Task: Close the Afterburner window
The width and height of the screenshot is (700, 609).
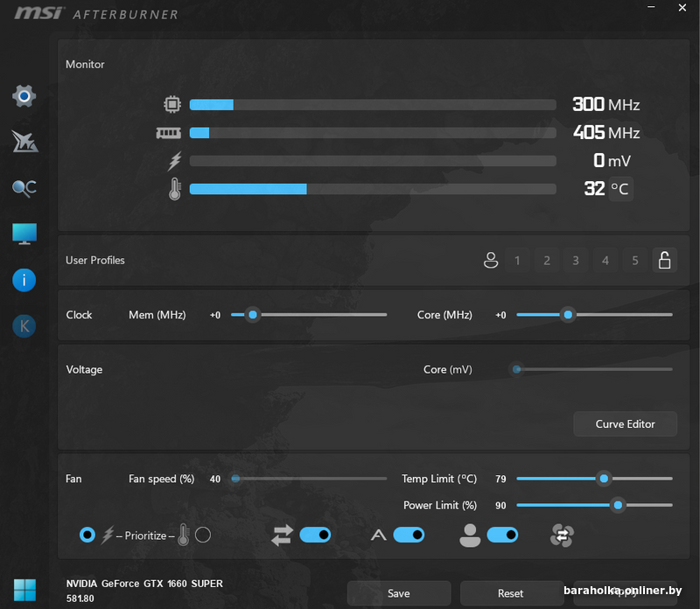Action: pyautogui.click(x=682, y=8)
